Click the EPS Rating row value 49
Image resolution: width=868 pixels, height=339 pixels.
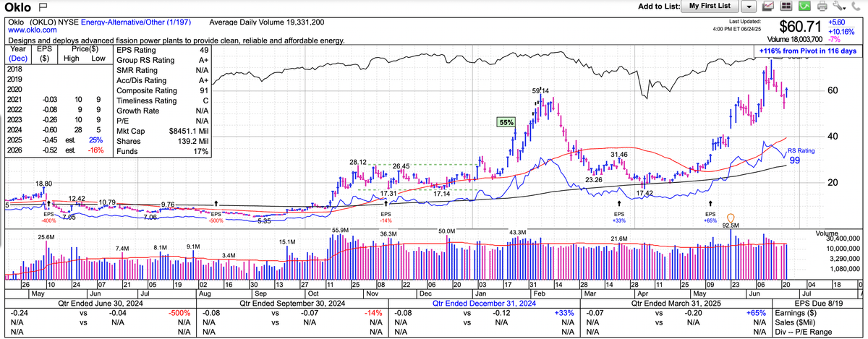(x=204, y=50)
